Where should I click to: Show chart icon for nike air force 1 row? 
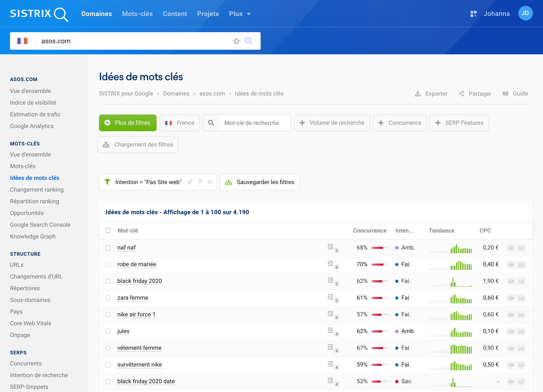coord(521,315)
